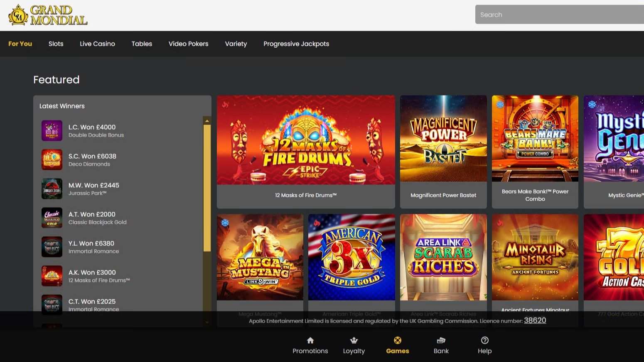The width and height of the screenshot is (644, 362).
Task: Open the Promotions home icon
Action: coord(310,340)
